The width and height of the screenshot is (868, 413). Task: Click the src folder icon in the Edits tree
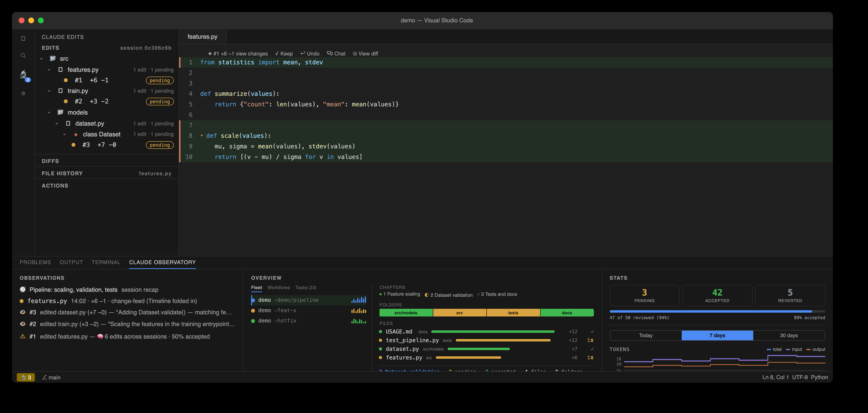pyautogui.click(x=53, y=58)
